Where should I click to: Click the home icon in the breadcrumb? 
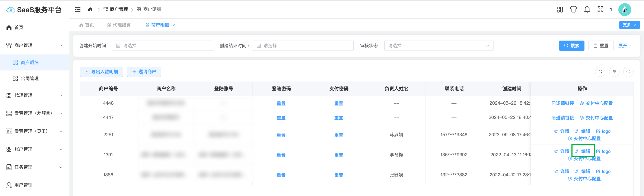pyautogui.click(x=90, y=9)
